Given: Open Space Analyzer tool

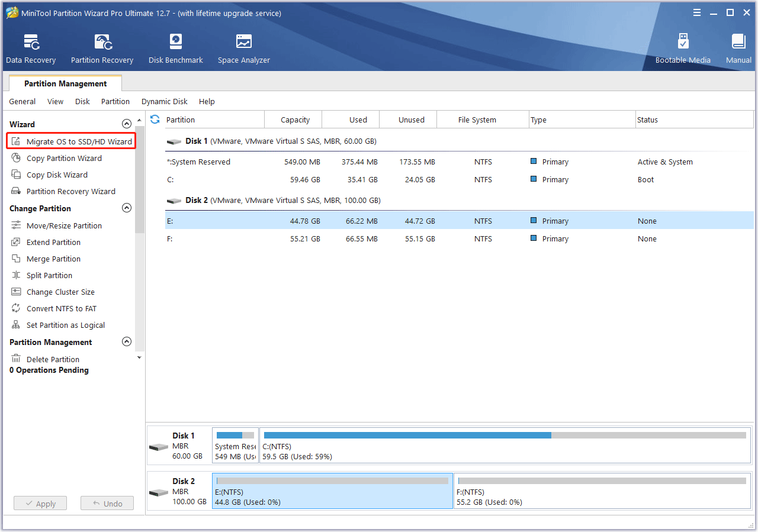Looking at the screenshot, I should (x=244, y=49).
